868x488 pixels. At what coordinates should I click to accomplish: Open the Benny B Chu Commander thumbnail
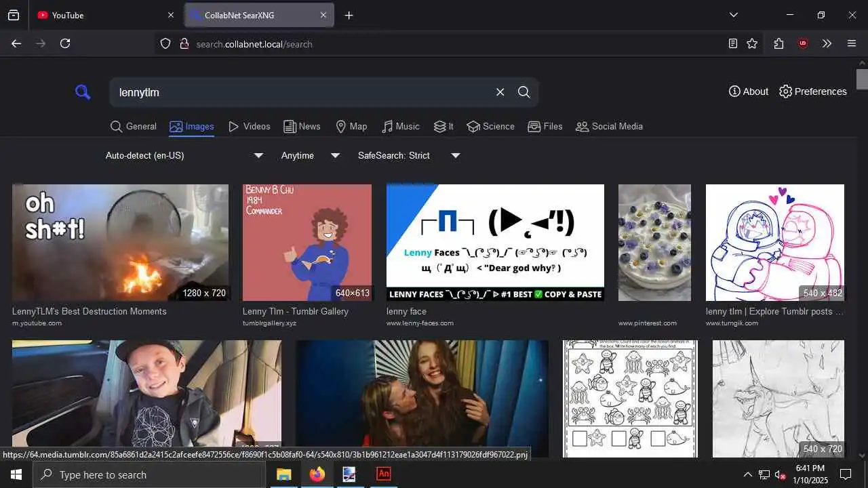(307, 243)
